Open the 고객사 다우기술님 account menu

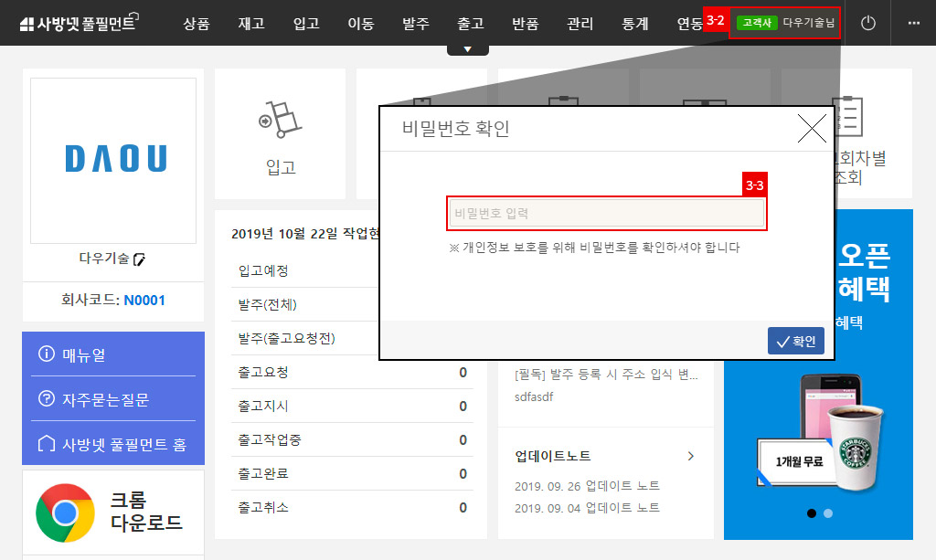[x=786, y=22]
